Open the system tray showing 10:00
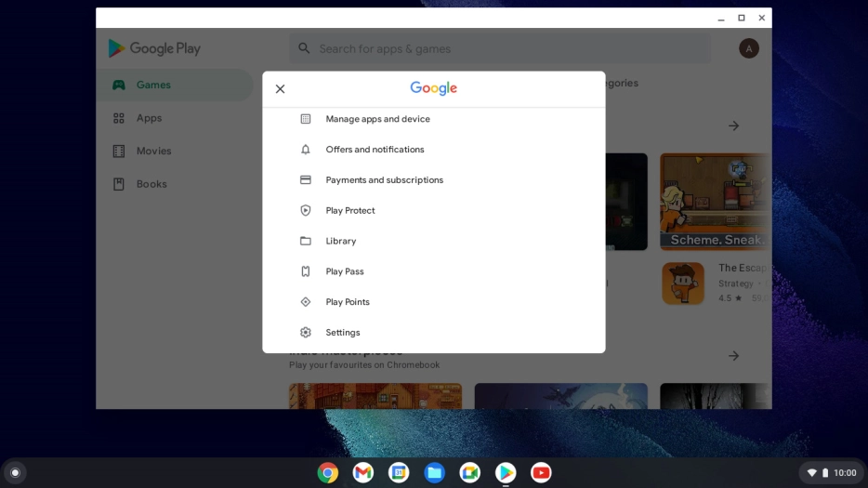Viewport: 868px width, 488px height. coord(832,473)
